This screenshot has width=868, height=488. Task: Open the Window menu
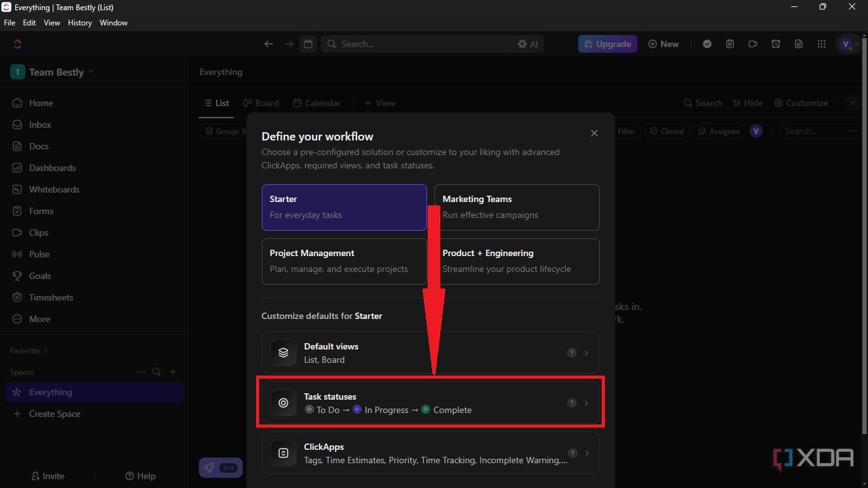[x=114, y=22]
